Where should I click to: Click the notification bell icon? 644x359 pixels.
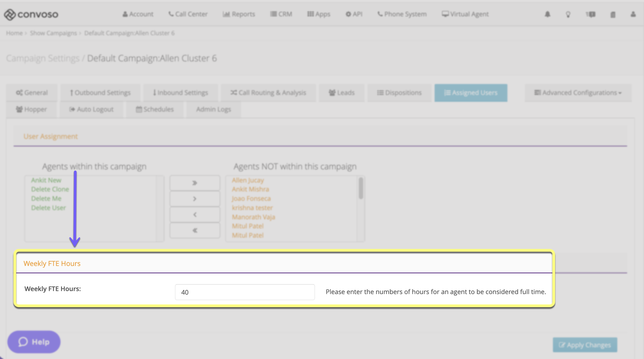pyautogui.click(x=547, y=14)
